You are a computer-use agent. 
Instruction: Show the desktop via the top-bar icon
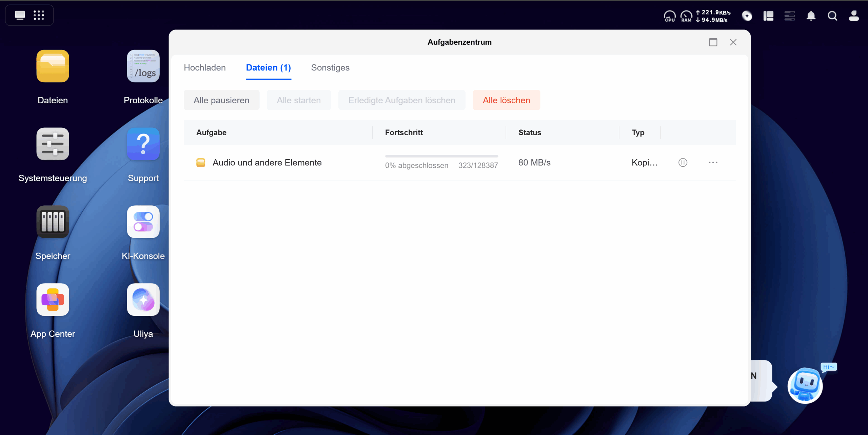point(20,15)
